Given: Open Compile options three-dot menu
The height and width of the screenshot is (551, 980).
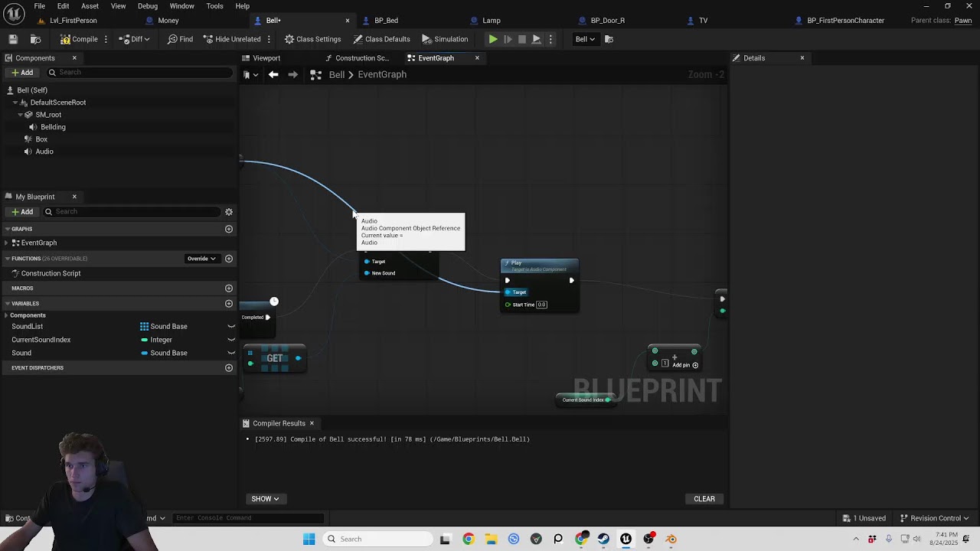Looking at the screenshot, I should (x=106, y=39).
